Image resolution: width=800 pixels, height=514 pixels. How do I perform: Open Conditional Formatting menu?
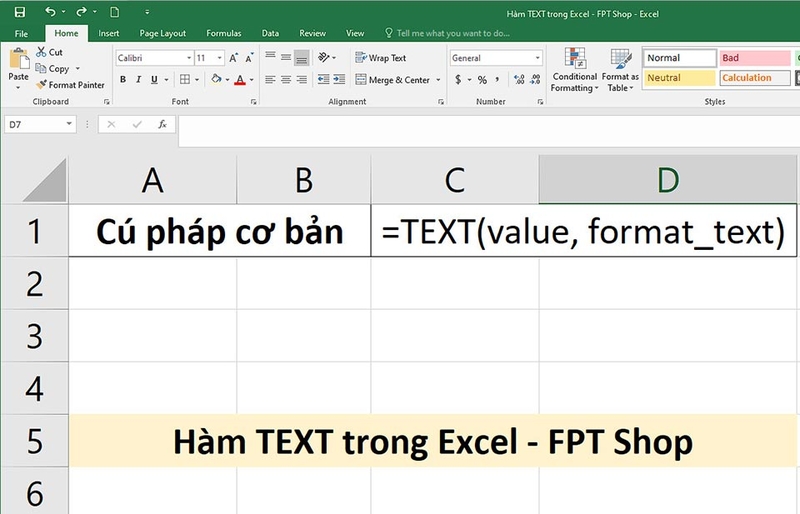574,70
